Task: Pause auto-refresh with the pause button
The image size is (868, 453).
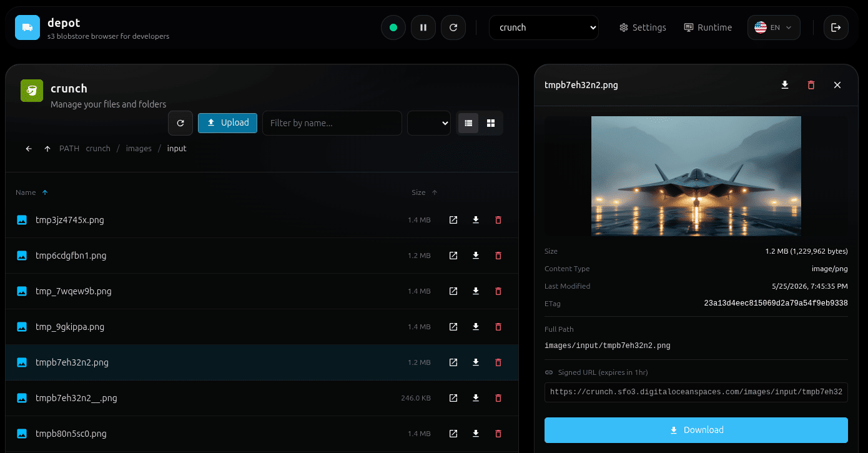Action: [x=423, y=27]
